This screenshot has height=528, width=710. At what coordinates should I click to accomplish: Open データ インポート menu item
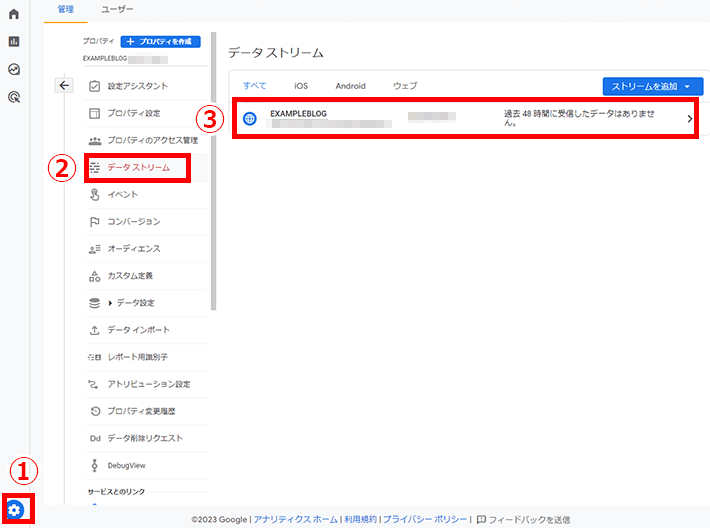pyautogui.click(x=146, y=330)
